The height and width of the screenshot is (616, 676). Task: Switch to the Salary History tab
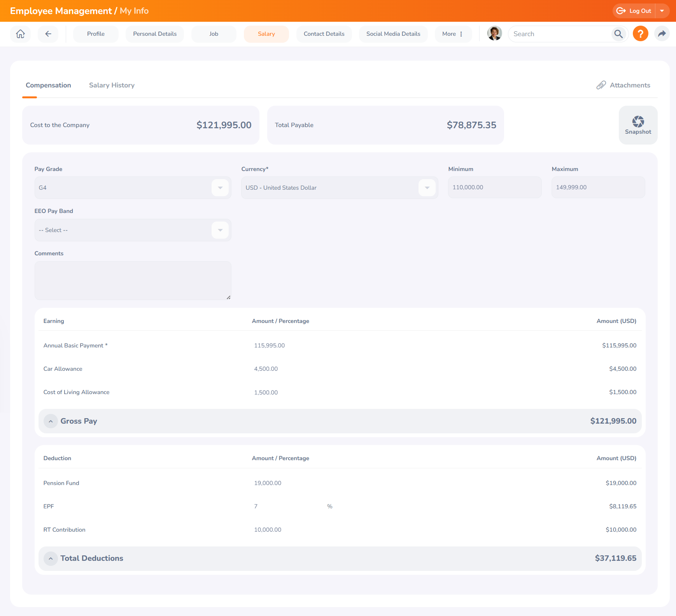tap(112, 85)
